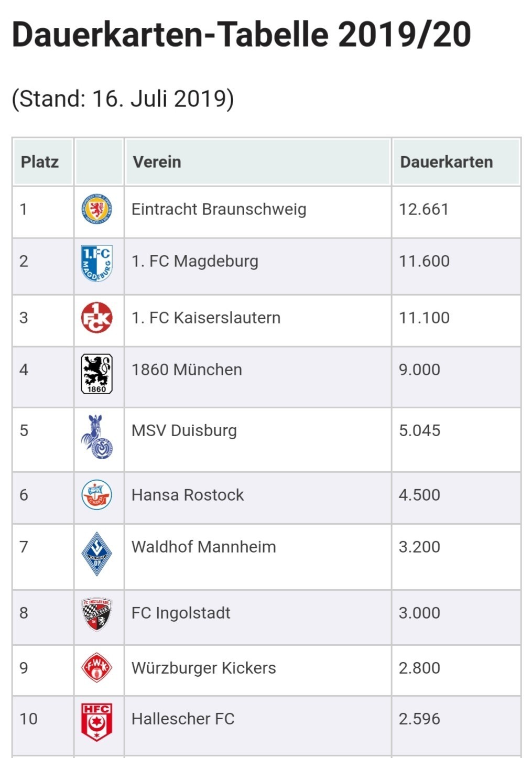532x758 pixels.
Task: Click the Hallescher FC red crest
Action: point(97,722)
